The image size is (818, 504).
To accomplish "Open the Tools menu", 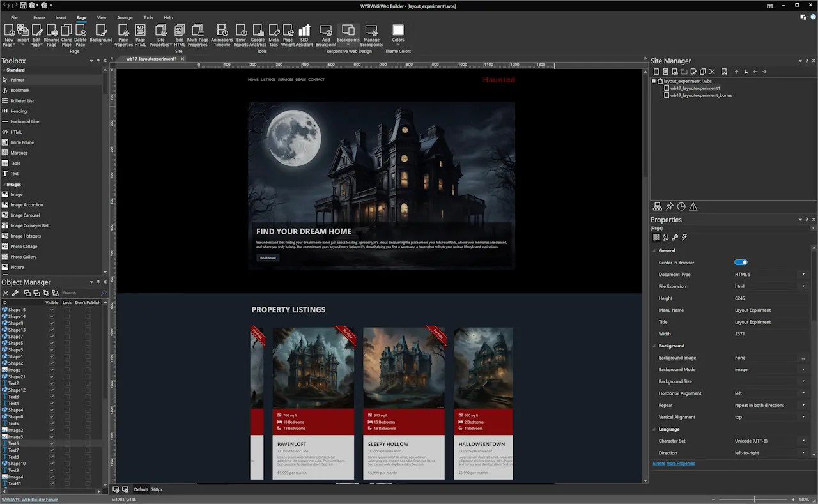I will click(x=148, y=17).
